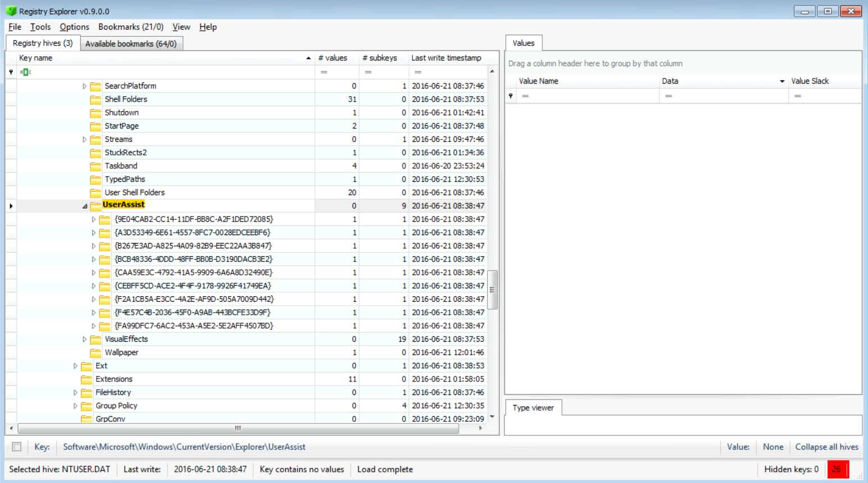Select the TypedPaths registry key row
This screenshot has width=868, height=483.
coord(252,180)
